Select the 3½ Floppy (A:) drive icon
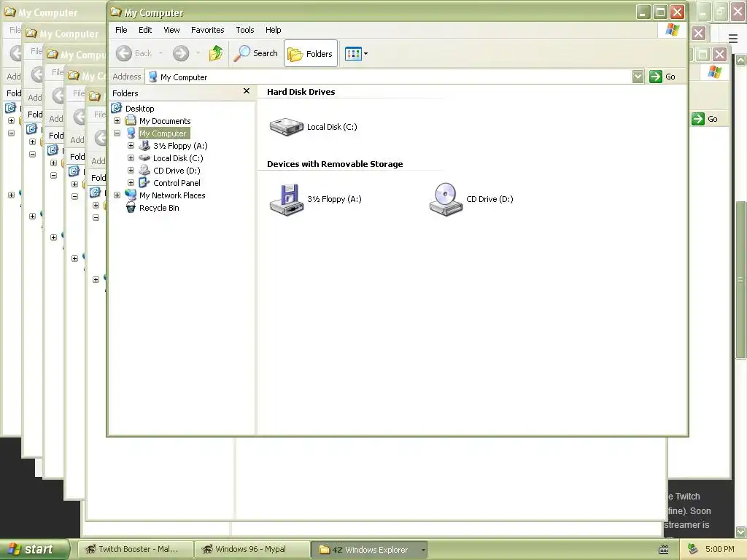The image size is (747, 560). tap(286, 200)
